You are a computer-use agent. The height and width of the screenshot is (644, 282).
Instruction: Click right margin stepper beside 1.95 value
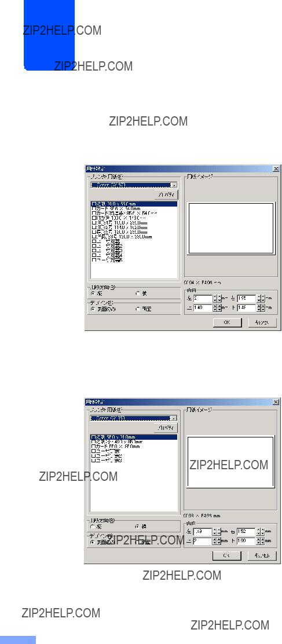pos(261,299)
